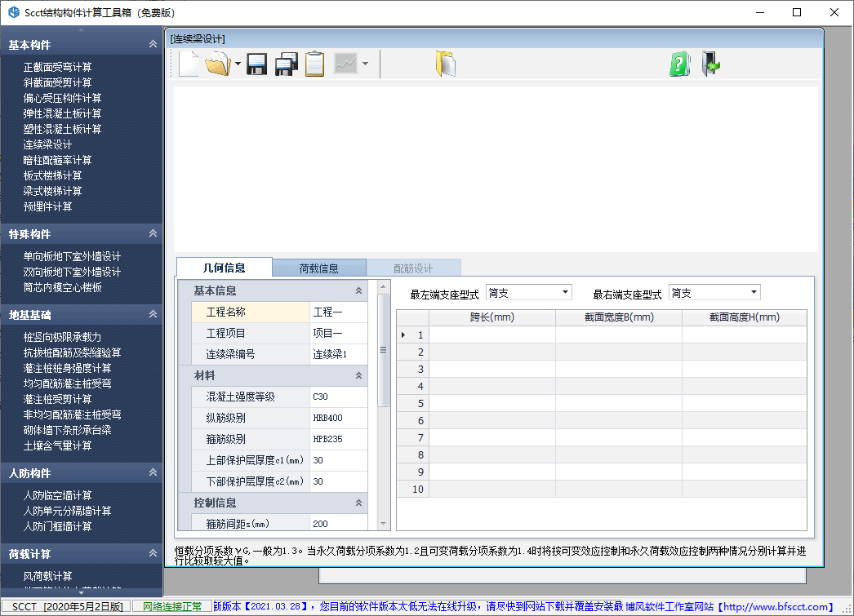Select row 5 header in span table
854x616 pixels.
point(413,403)
